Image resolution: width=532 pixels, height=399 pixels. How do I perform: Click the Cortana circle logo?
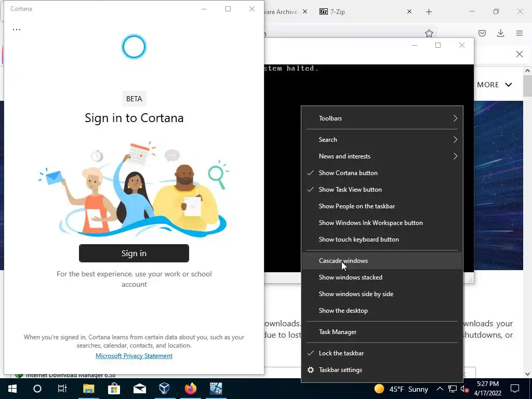(134, 47)
